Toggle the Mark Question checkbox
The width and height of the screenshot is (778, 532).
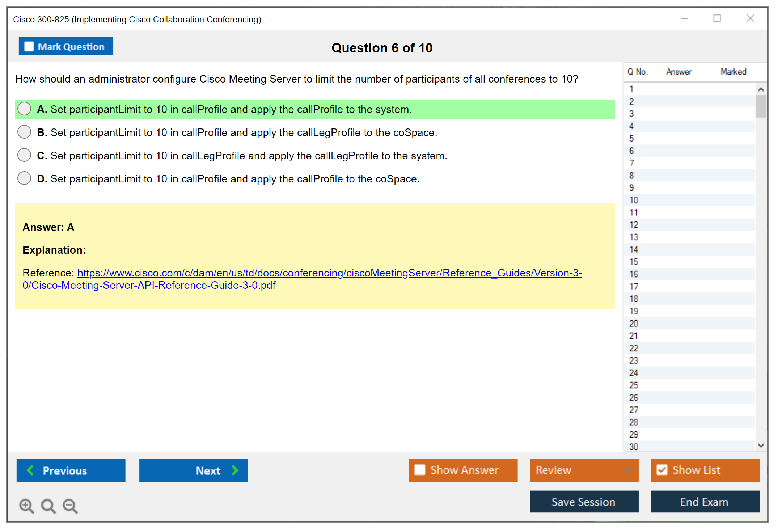click(29, 46)
